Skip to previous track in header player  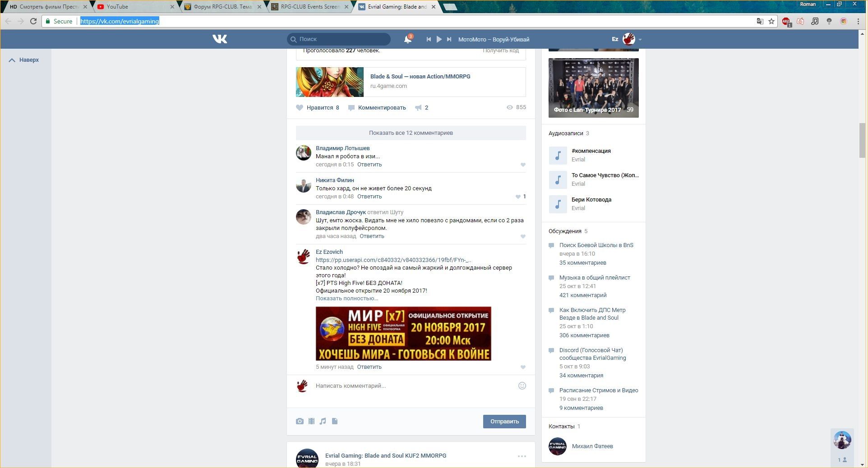pos(429,39)
